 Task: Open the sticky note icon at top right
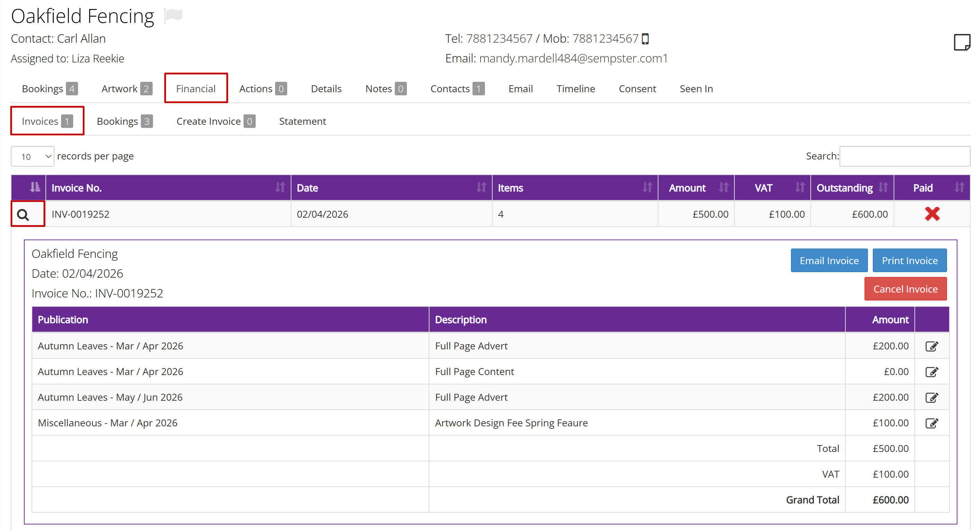point(962,42)
